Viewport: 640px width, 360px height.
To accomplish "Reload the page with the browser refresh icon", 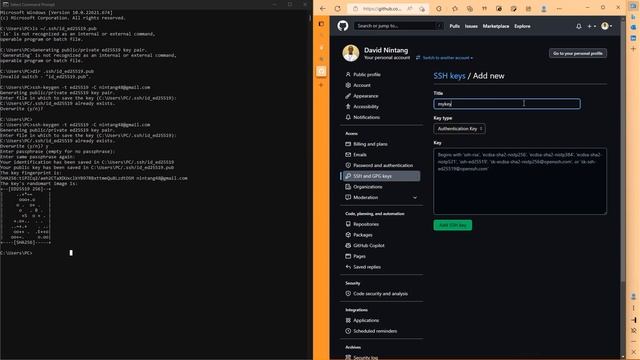I will 338,9.
